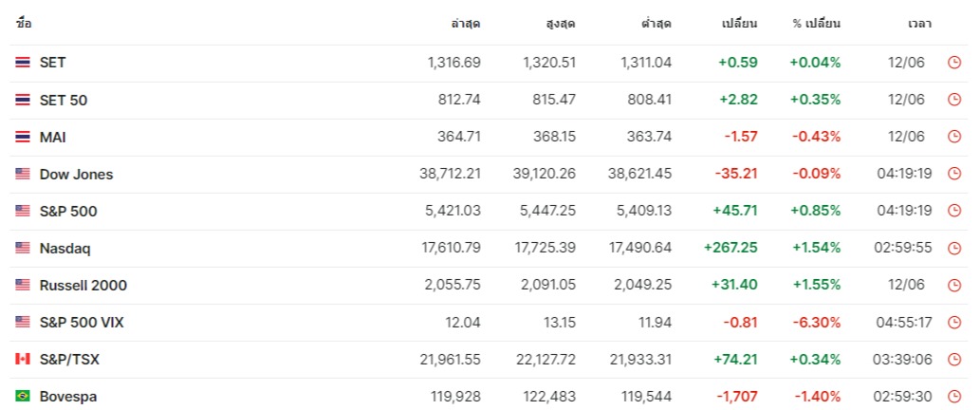This screenshot has width=980, height=410.
Task: Open the MAI index link
Action: coord(53,137)
